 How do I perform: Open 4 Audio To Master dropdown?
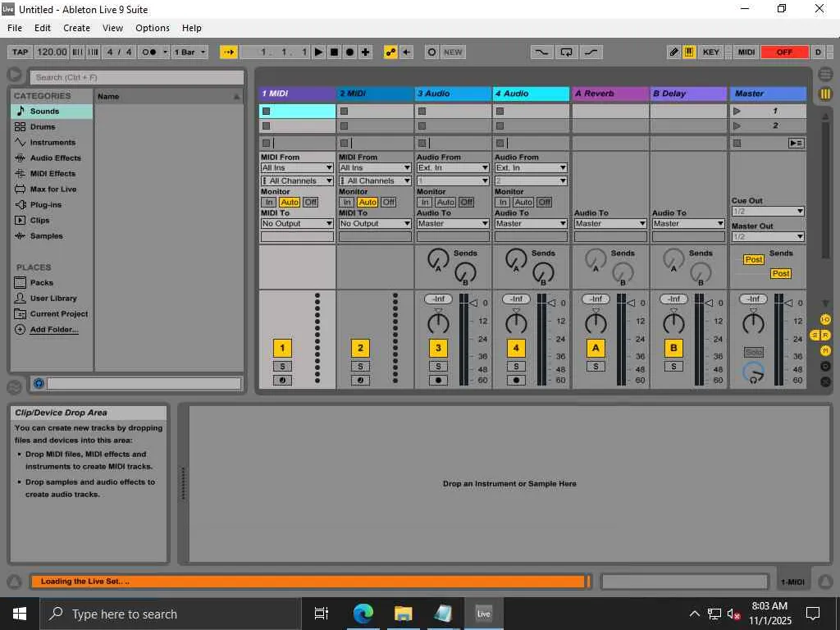(x=531, y=223)
